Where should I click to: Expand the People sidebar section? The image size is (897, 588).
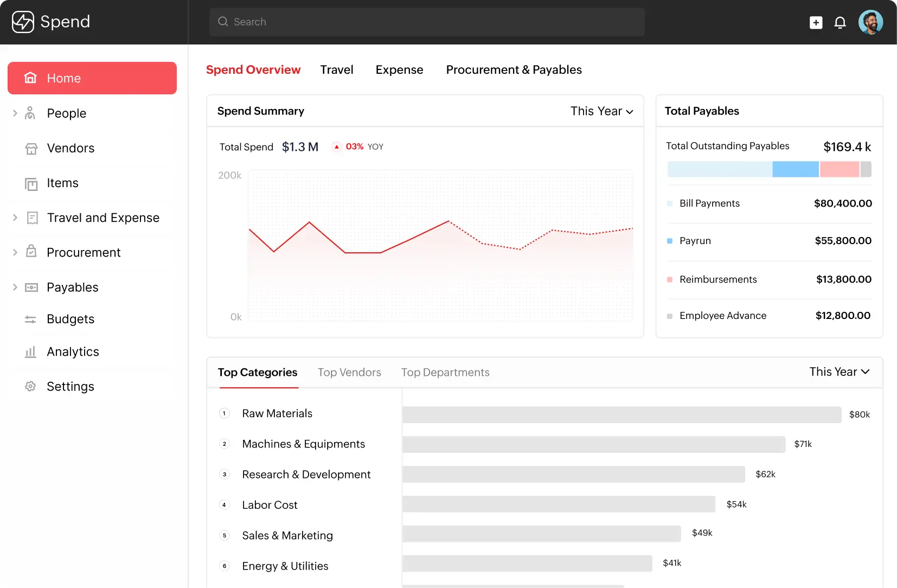(x=15, y=113)
